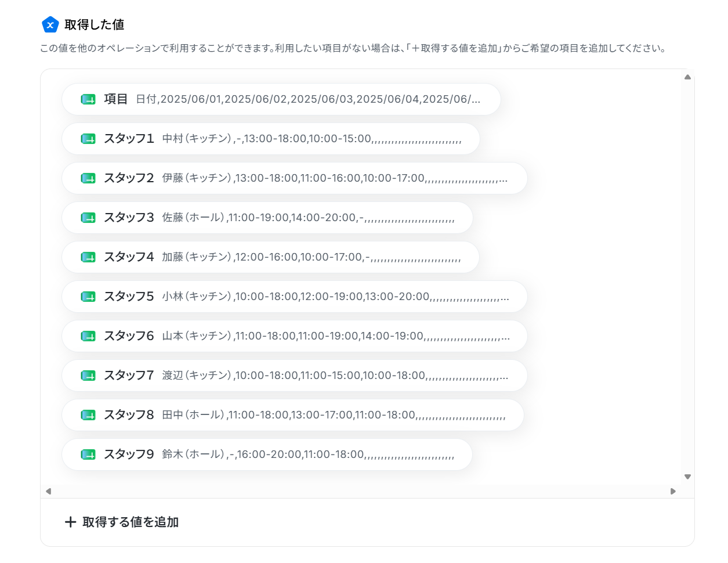
Task: Select the 伊藤(キッチン) shift values
Action: coord(335,178)
